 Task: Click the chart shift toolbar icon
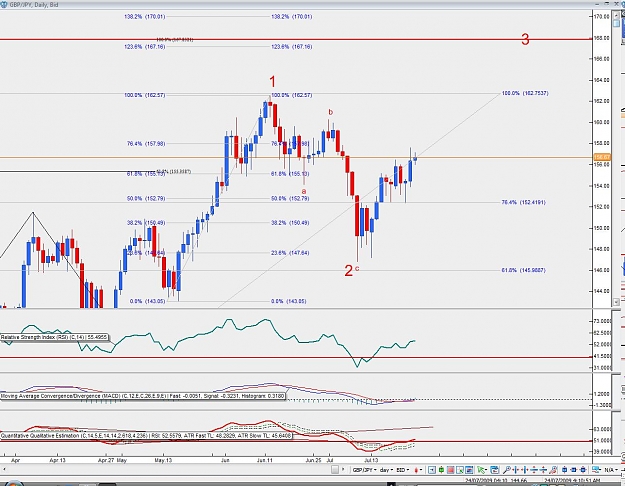(432, 470)
